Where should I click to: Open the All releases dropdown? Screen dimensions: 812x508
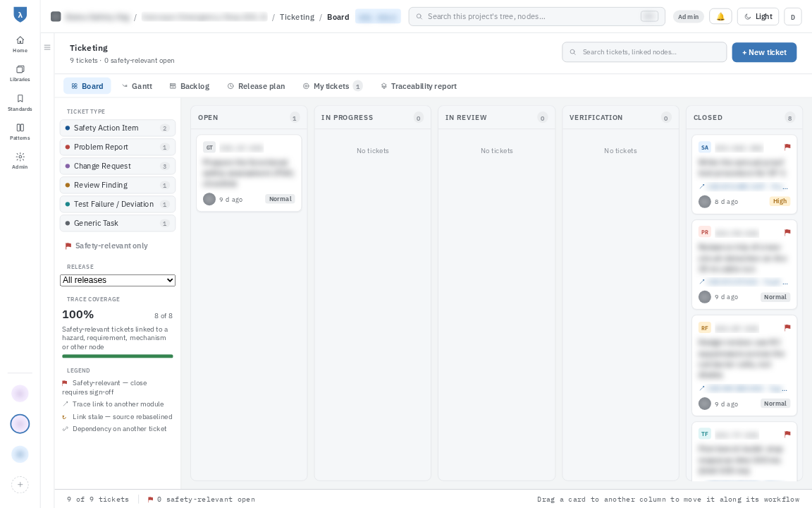click(118, 280)
